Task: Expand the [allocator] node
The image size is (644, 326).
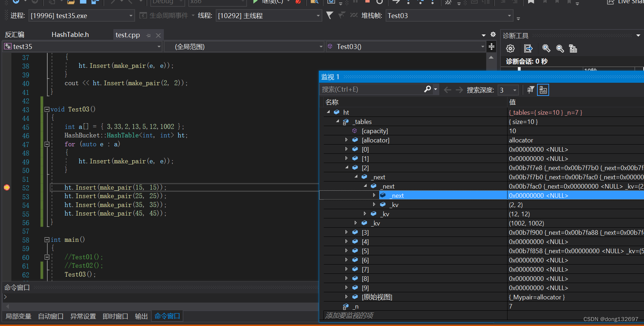Action: coord(347,140)
